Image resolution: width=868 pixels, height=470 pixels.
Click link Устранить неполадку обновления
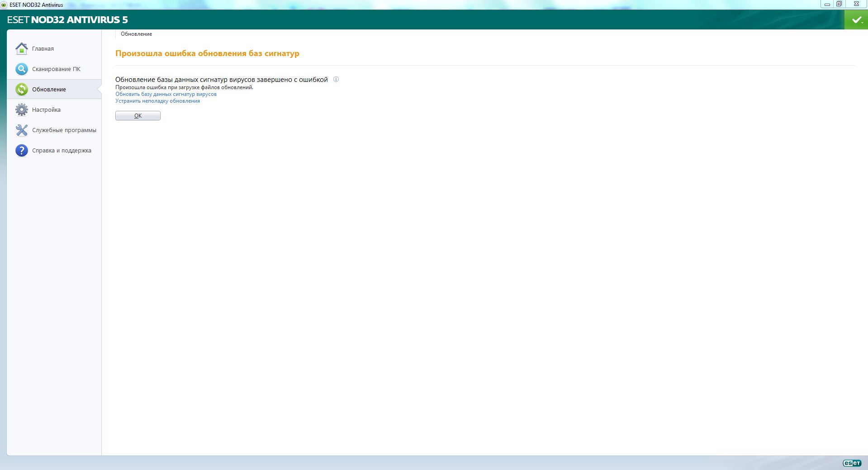pos(157,101)
